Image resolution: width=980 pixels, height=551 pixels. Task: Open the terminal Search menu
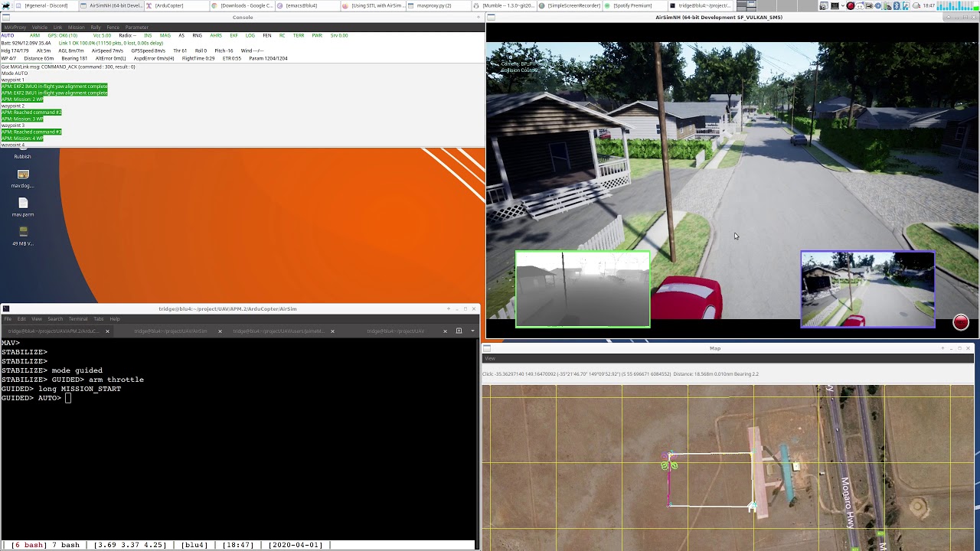coord(55,319)
